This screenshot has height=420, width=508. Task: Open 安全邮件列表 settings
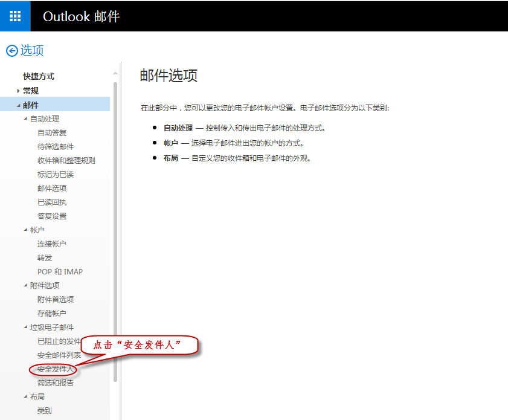59,355
